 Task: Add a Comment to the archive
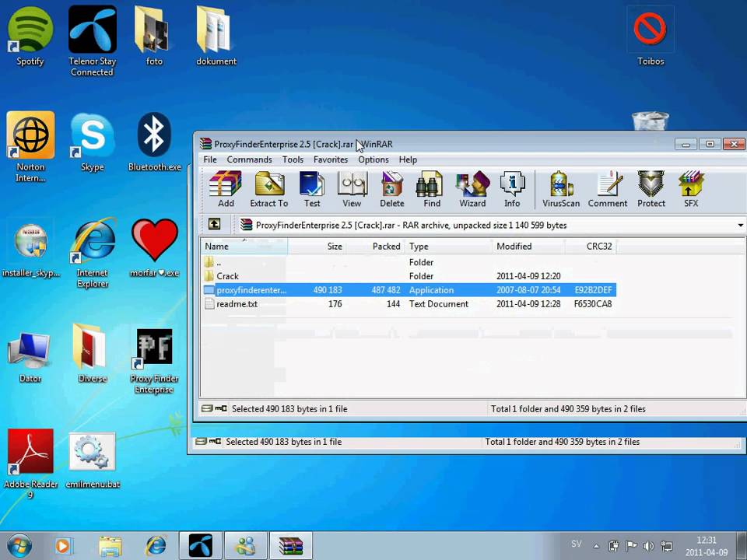[608, 190]
